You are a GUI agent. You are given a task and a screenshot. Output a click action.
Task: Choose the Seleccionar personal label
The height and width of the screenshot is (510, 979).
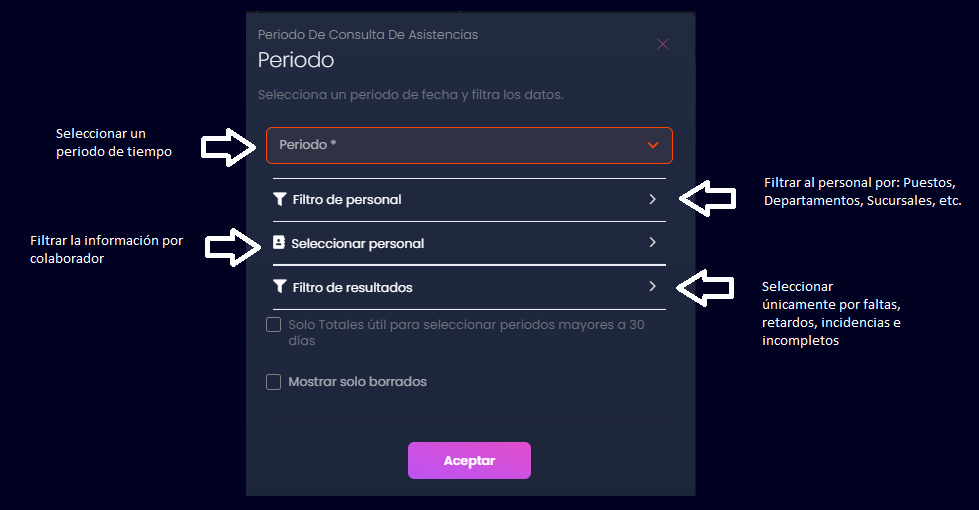pos(357,244)
